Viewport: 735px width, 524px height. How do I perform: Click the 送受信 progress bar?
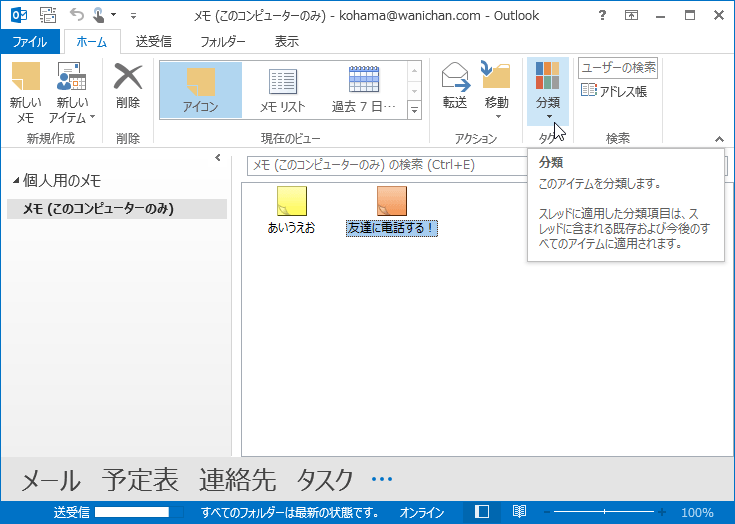(x=139, y=512)
